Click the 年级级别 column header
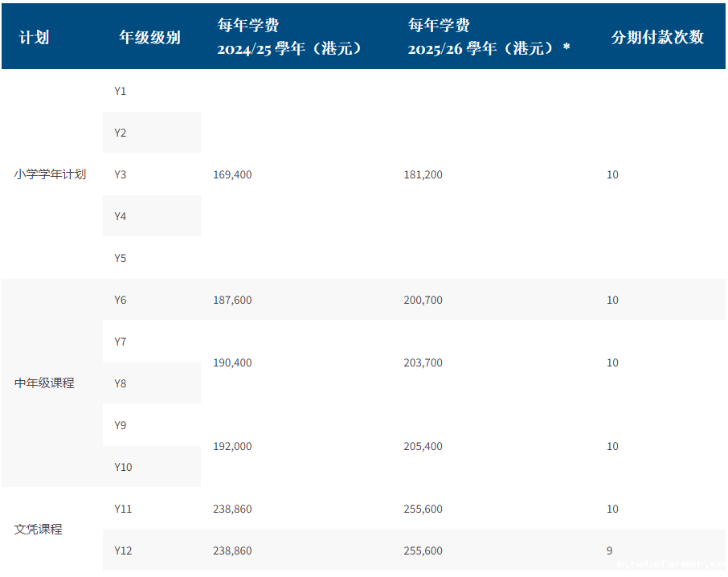Viewport: 728px width, 577px height. [149, 38]
